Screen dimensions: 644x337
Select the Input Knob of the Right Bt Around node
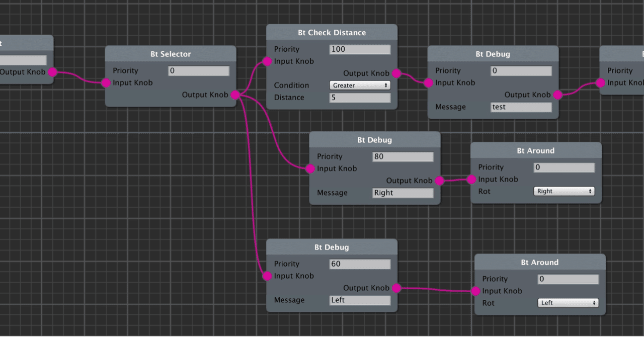pos(471,179)
